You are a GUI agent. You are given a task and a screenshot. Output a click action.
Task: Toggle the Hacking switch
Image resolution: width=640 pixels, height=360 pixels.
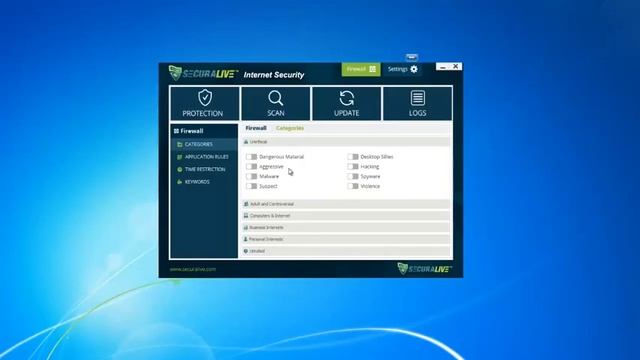click(353, 167)
